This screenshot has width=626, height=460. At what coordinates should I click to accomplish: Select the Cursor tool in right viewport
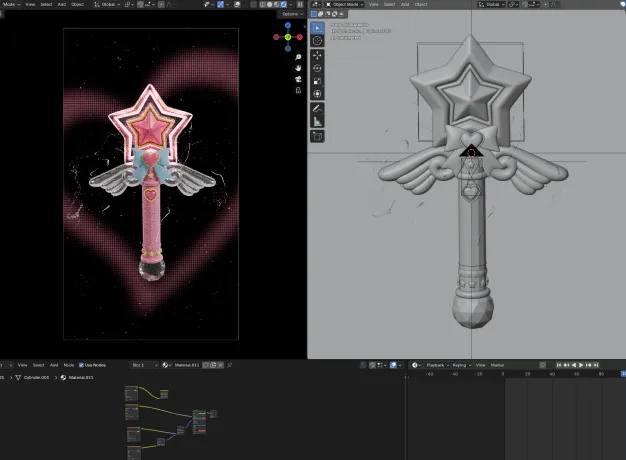pyautogui.click(x=317, y=41)
